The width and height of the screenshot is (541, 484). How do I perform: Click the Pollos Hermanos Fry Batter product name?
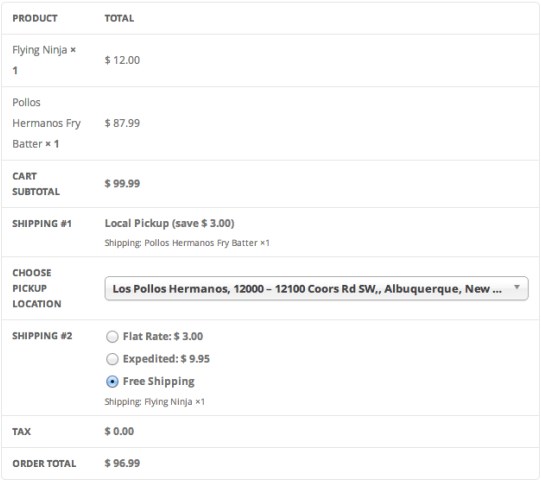click(47, 123)
